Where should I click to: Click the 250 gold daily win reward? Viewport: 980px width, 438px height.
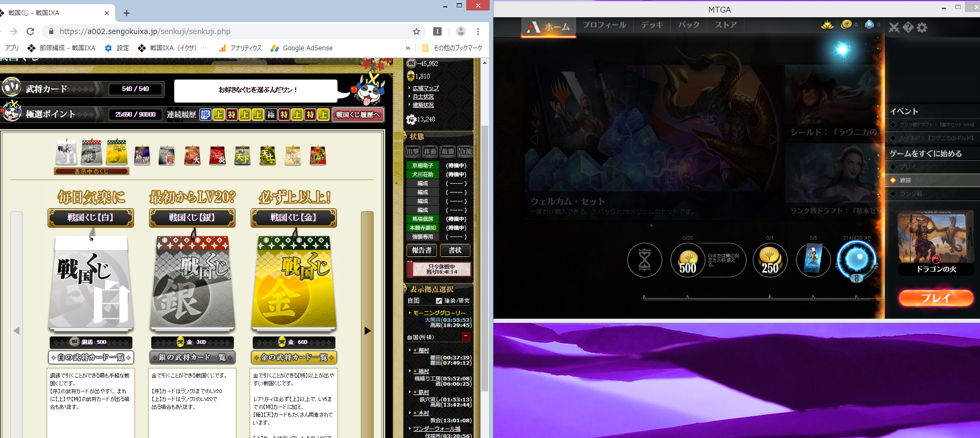(770, 260)
